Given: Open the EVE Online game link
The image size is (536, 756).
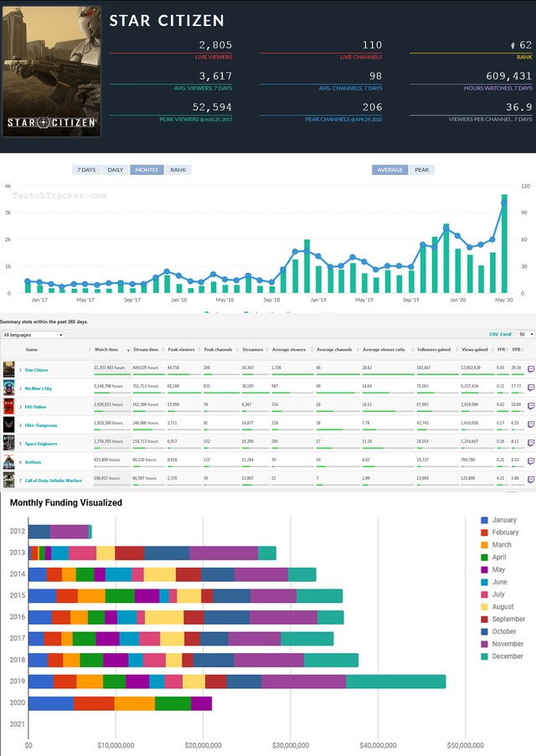Looking at the screenshot, I should 35,406.
